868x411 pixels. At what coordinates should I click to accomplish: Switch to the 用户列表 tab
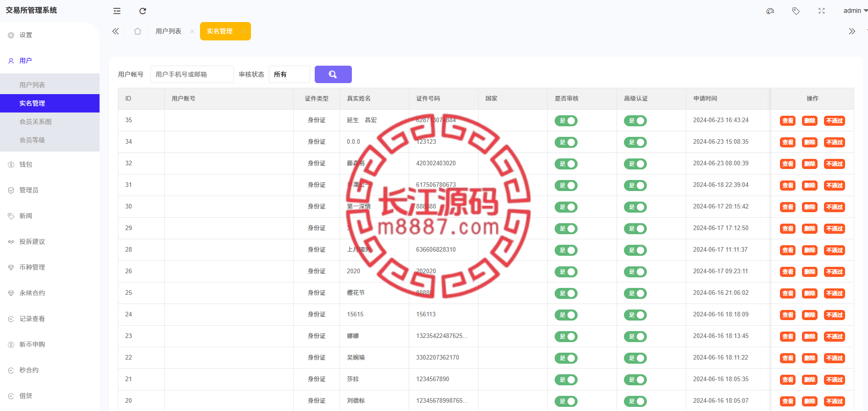pos(168,31)
